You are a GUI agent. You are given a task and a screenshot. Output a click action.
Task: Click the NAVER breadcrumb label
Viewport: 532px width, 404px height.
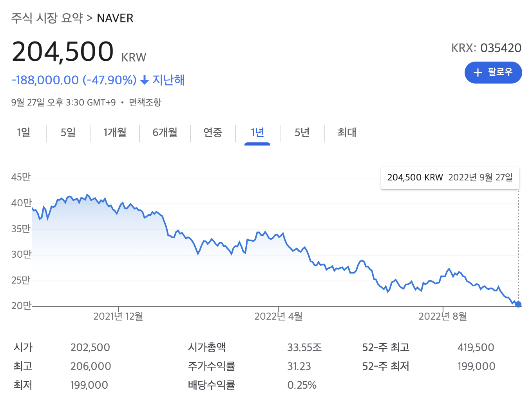115,18
